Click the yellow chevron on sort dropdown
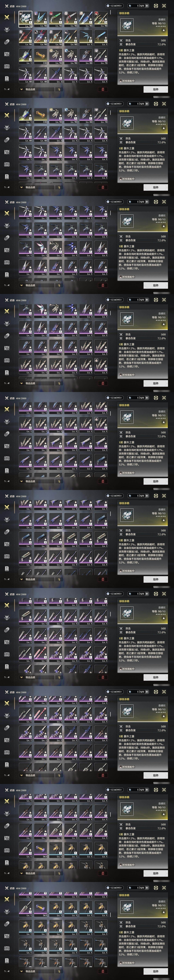 click(22, 89)
